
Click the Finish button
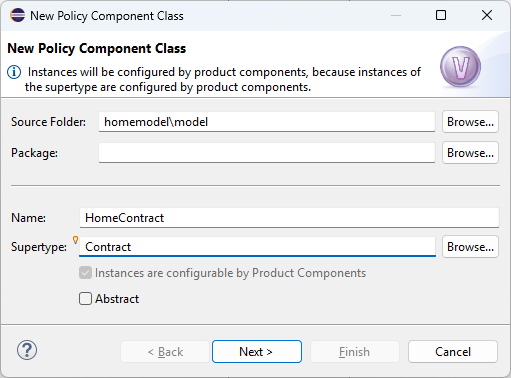pos(355,352)
